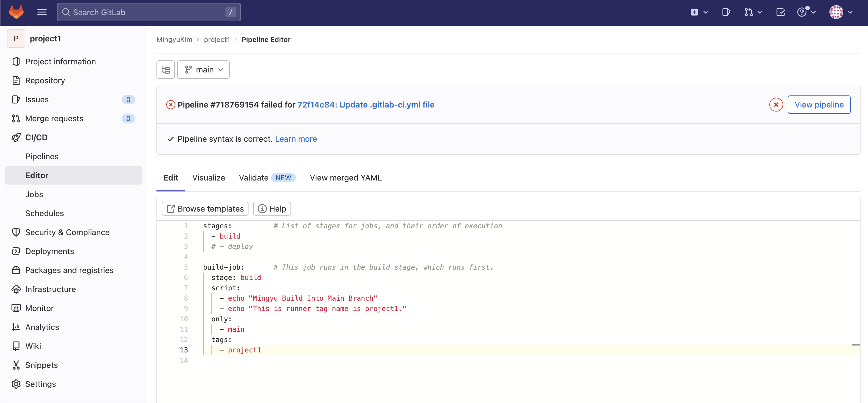The height and width of the screenshot is (403, 868).
Task: Open the user avatar dropdown menu
Action: pyautogui.click(x=840, y=12)
